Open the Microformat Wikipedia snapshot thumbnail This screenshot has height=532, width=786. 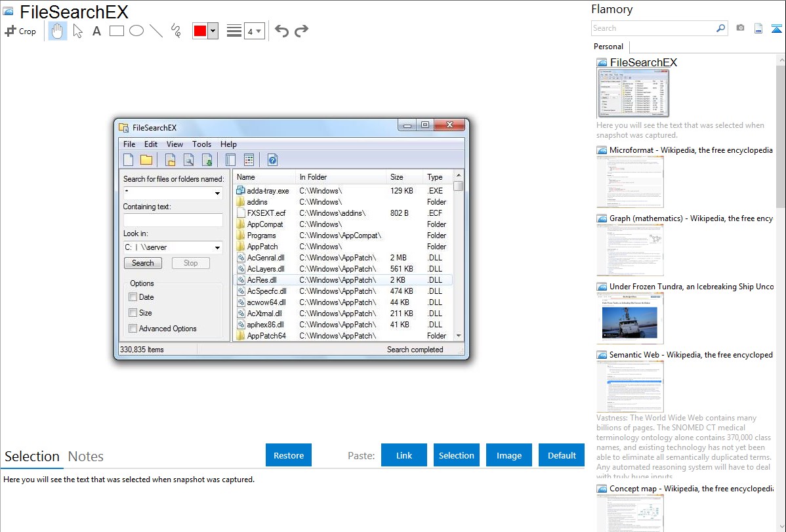coord(630,182)
